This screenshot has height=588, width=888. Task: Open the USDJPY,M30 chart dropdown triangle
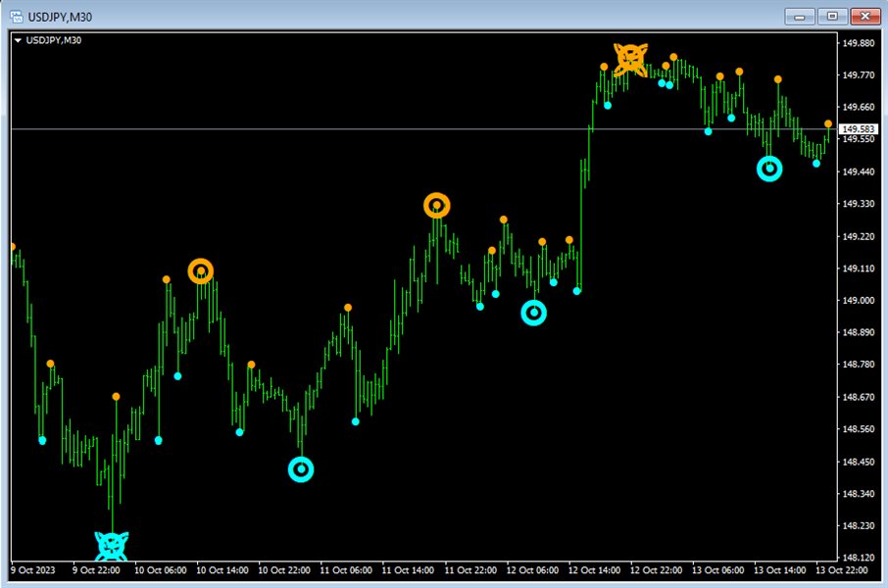point(18,40)
